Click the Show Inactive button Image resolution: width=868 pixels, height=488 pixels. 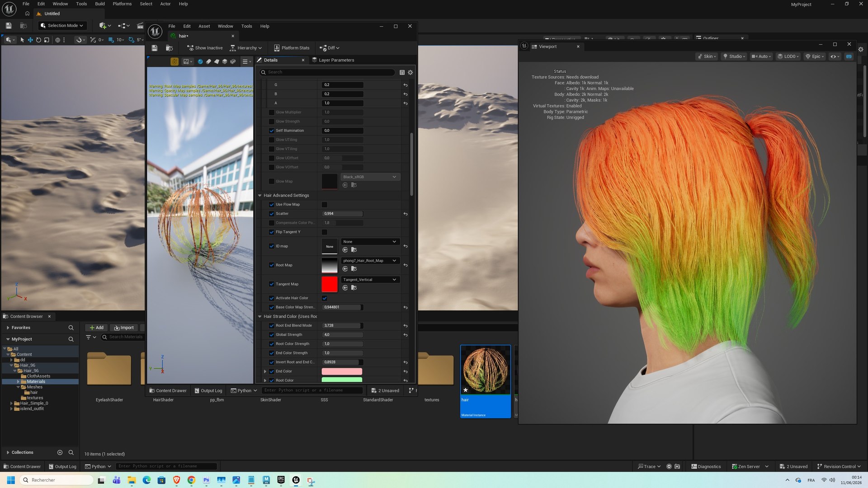tap(205, 48)
